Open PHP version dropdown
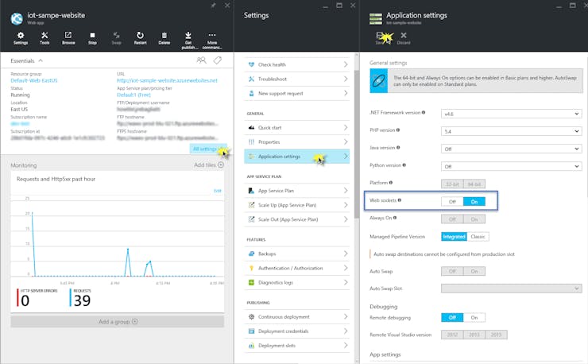The image size is (588, 364). point(511,131)
